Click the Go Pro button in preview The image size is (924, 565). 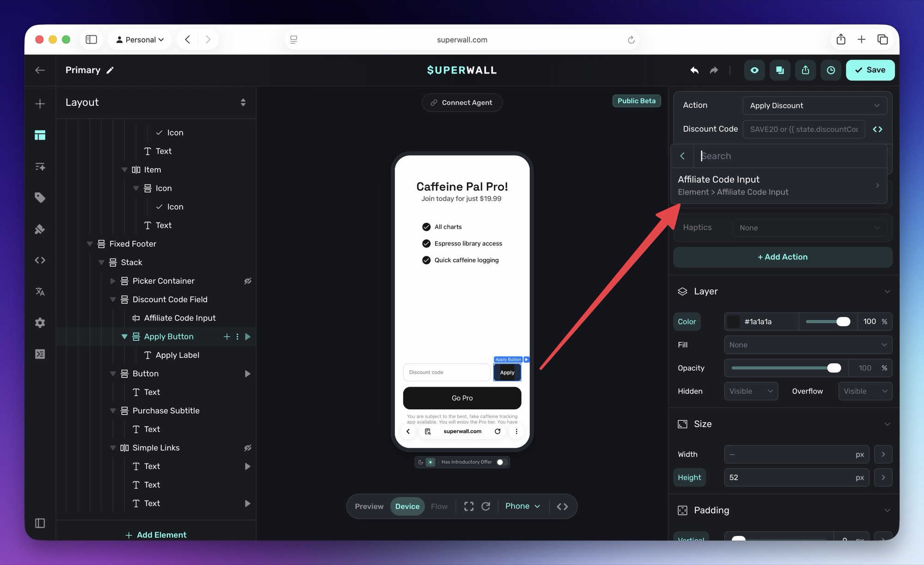point(462,398)
